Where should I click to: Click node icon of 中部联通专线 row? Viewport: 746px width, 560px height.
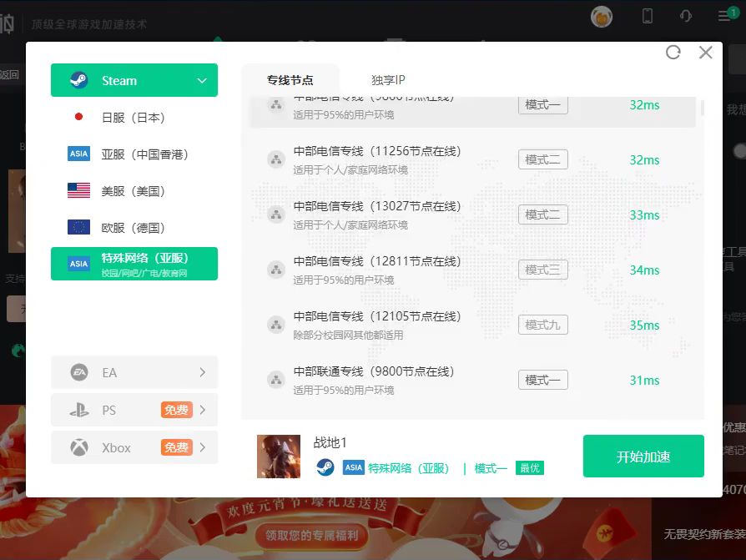[x=276, y=381]
